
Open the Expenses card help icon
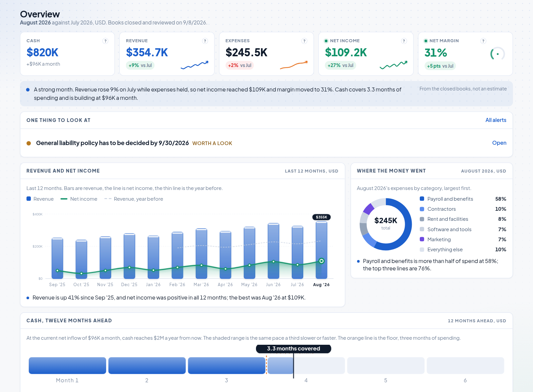304,41
